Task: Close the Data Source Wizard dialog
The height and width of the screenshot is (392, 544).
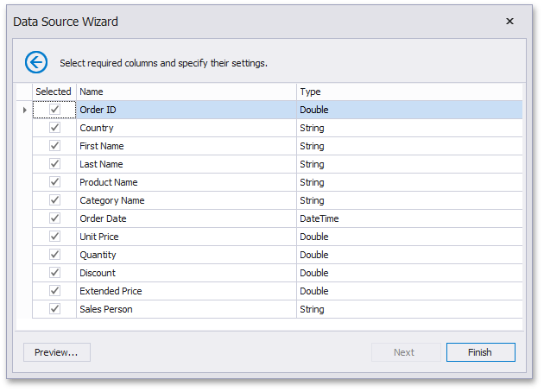Action: pyautogui.click(x=509, y=22)
